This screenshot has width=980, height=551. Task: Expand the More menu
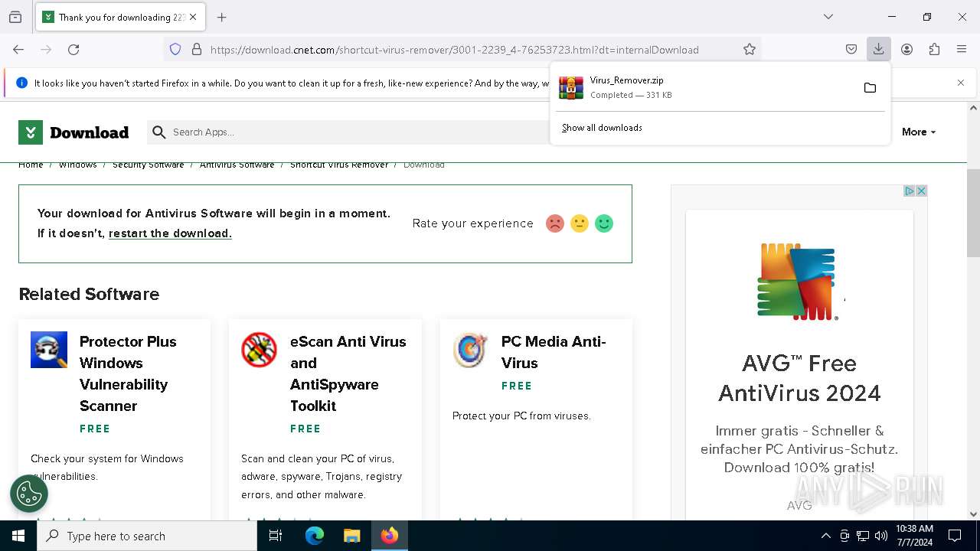pyautogui.click(x=919, y=132)
